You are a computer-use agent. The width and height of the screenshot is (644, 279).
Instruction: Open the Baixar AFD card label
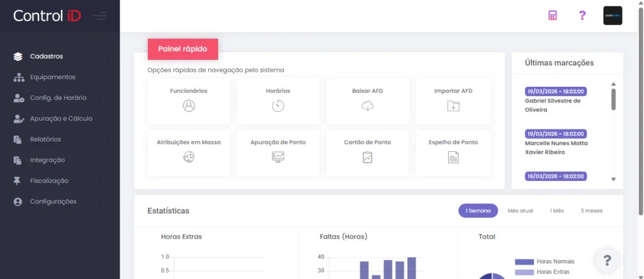(367, 90)
